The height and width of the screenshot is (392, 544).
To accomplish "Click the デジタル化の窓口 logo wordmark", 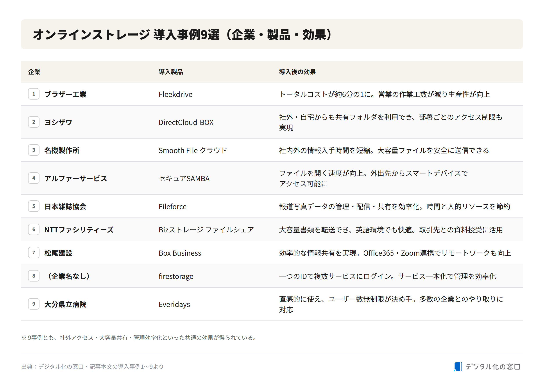I will (493, 367).
